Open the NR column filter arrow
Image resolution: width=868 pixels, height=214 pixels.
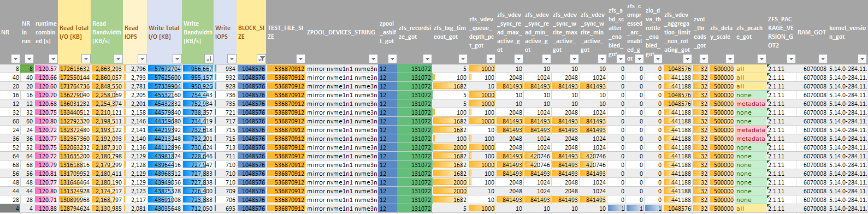[x=16, y=58]
